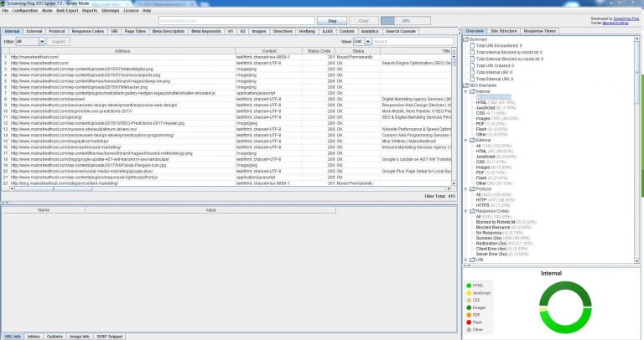Click the Summary folder icon in Overview tree
This screenshot has width=644, height=340.
pyautogui.click(x=466, y=39)
